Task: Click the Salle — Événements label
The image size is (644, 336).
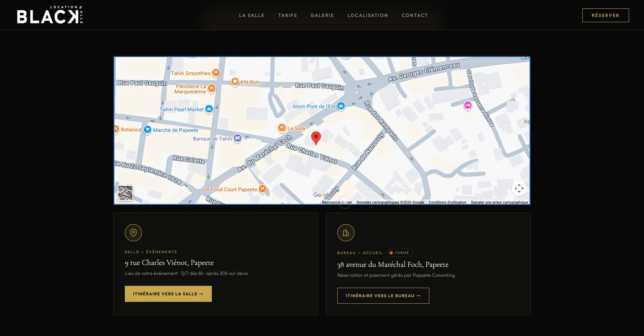Action: (x=151, y=252)
